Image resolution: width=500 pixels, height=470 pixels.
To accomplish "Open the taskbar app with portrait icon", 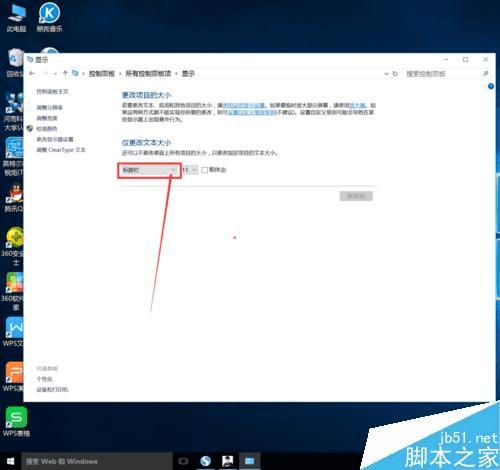I will click(x=228, y=461).
